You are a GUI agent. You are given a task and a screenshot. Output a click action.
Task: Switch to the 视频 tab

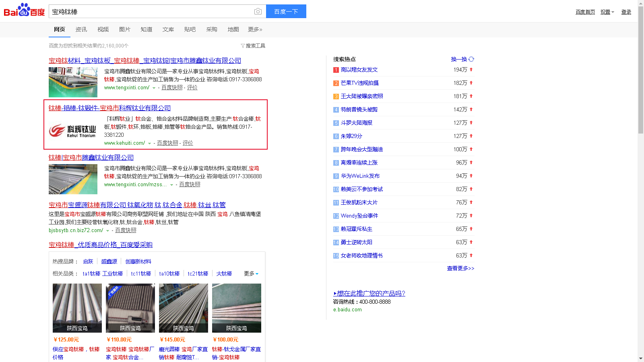point(103,29)
